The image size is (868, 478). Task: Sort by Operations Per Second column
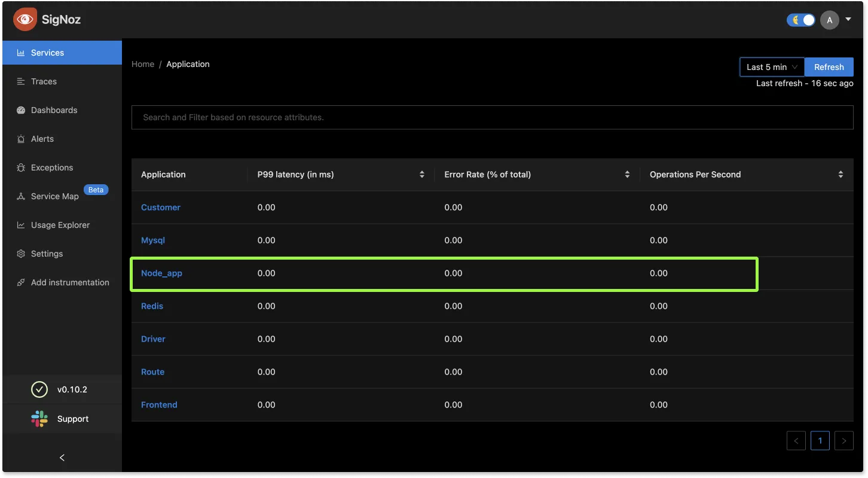pyautogui.click(x=841, y=175)
